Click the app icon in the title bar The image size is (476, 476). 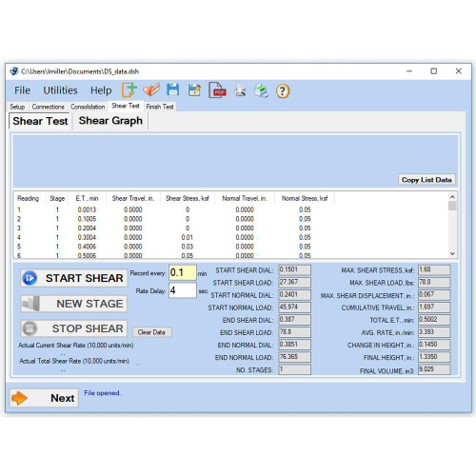pyautogui.click(x=14, y=71)
